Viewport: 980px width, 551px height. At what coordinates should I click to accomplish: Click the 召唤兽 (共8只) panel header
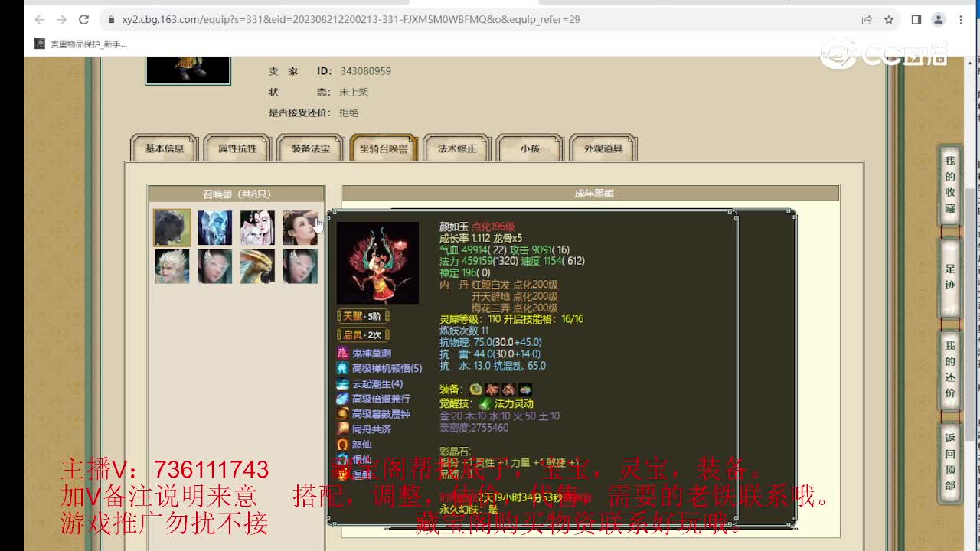coord(237,194)
